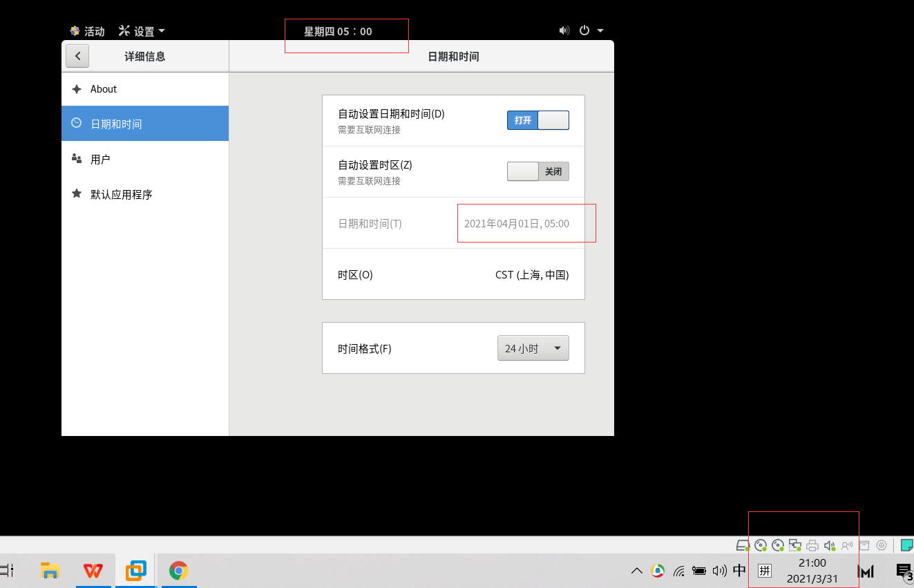Open the Windows notification center
Viewport: 914px width, 588px height.
coord(904,571)
